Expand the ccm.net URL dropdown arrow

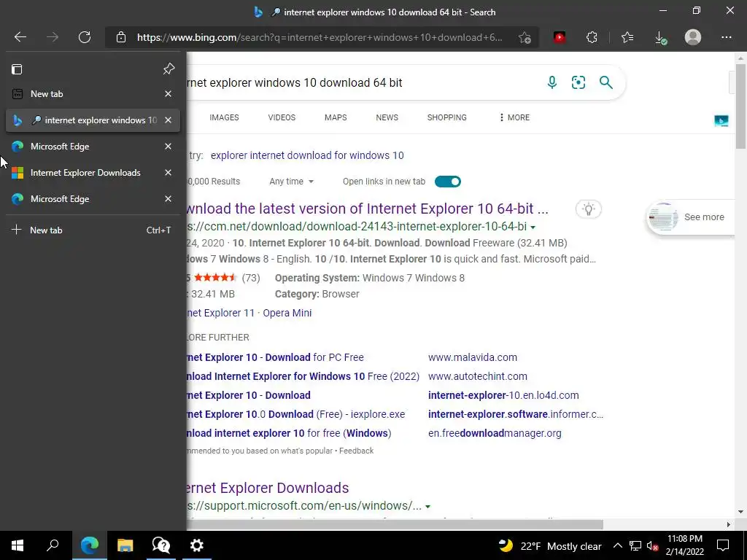tap(533, 227)
